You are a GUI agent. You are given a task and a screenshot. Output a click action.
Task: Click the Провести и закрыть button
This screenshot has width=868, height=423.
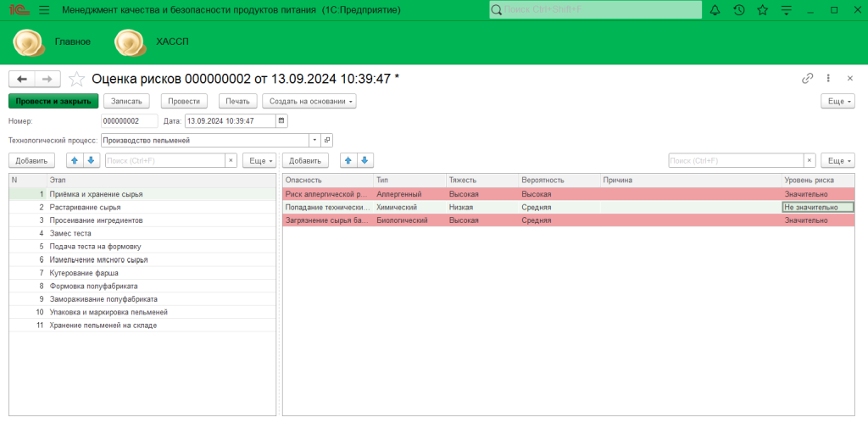click(53, 101)
